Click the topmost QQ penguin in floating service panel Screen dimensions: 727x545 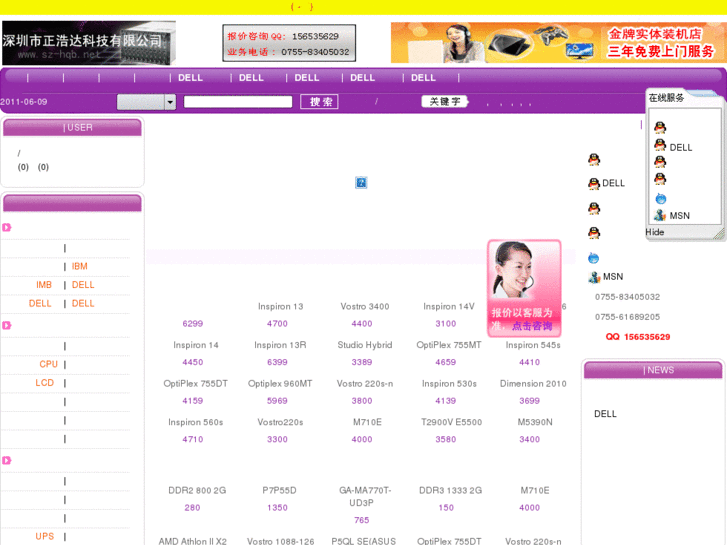click(660, 127)
